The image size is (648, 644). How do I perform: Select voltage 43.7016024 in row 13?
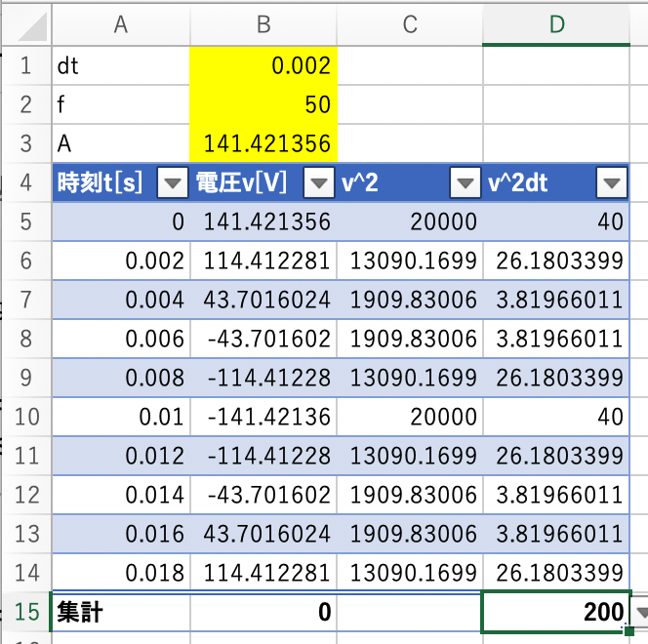pos(263,534)
